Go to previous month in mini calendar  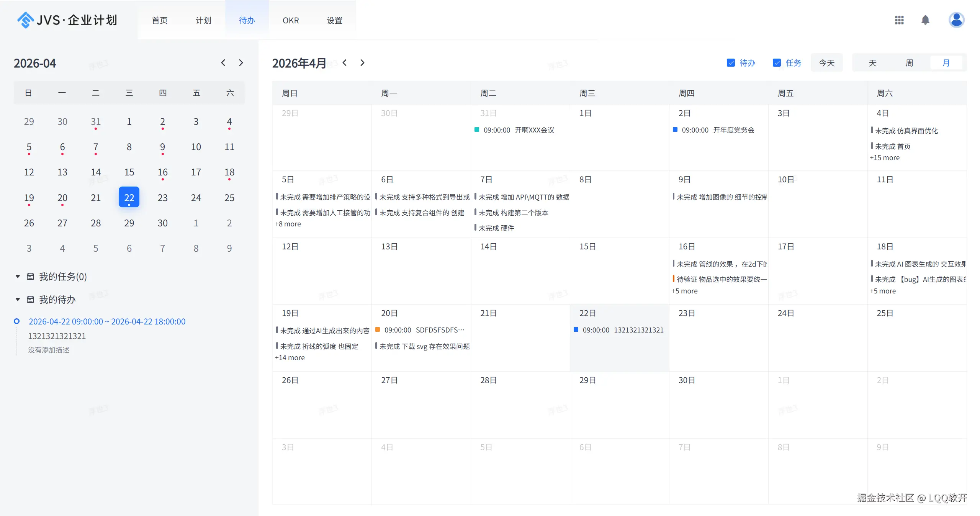pos(223,63)
